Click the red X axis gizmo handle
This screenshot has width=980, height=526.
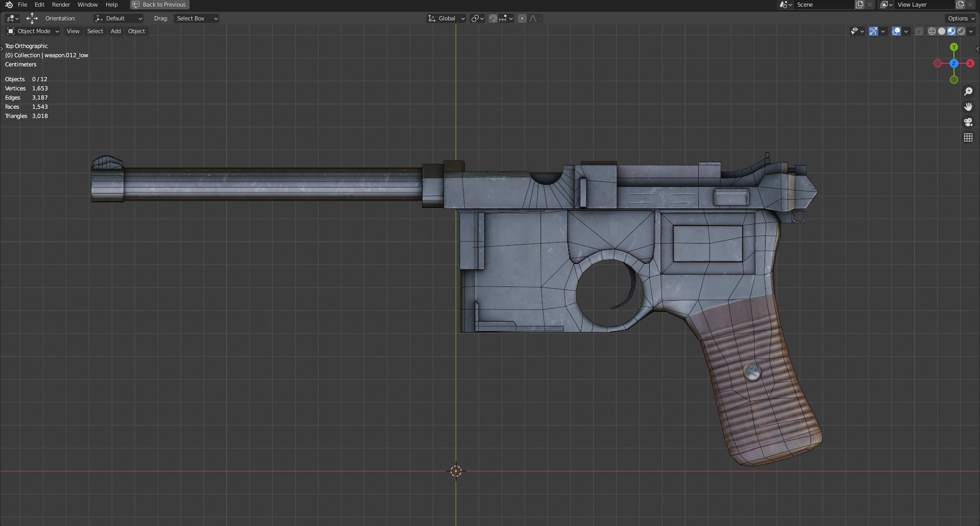970,63
